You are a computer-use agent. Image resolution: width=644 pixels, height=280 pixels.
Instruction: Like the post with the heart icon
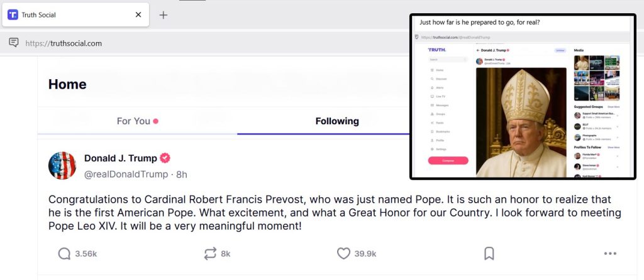click(x=343, y=254)
